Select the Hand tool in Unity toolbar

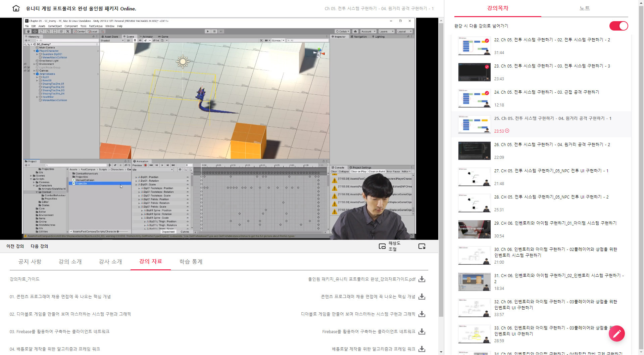(x=28, y=31)
